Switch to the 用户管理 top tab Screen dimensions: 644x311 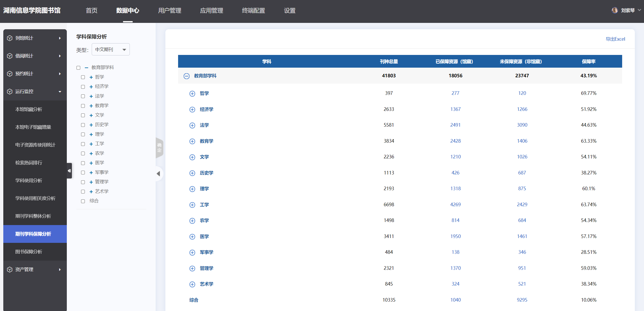click(169, 11)
